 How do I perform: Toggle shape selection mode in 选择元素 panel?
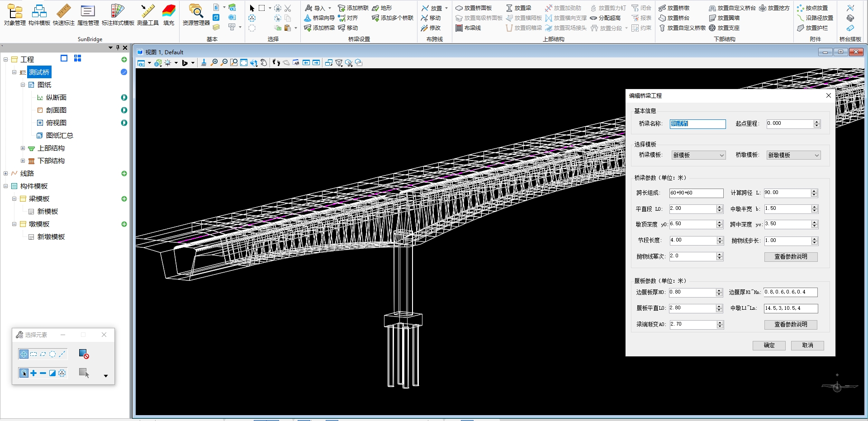43,354
